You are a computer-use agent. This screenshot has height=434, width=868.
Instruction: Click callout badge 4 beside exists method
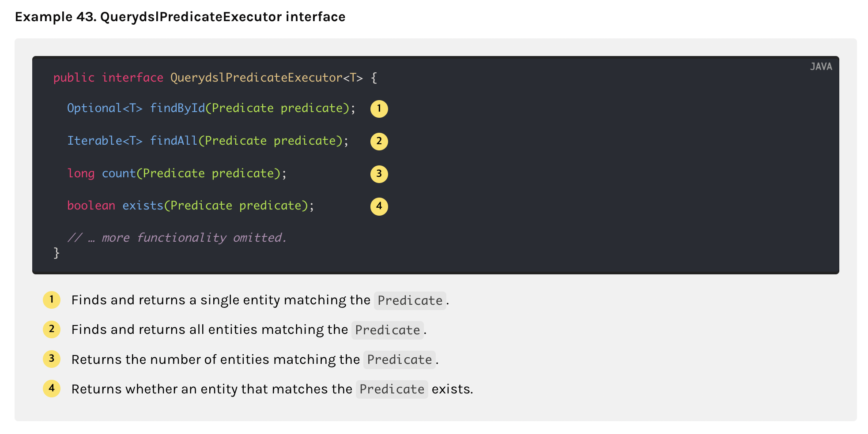(x=379, y=206)
